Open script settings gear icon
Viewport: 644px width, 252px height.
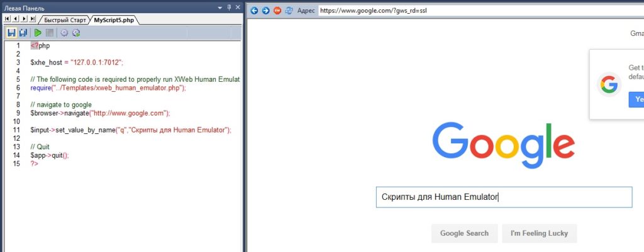point(64,33)
